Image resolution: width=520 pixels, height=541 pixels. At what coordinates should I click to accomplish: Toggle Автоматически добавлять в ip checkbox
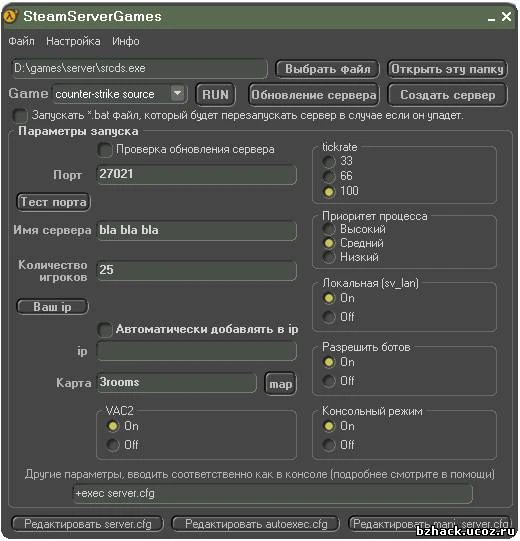(105, 329)
